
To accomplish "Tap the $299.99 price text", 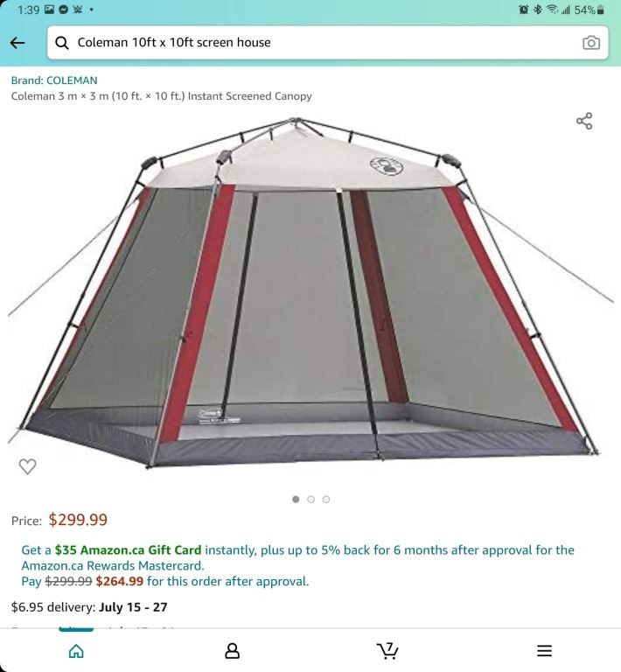I will (x=78, y=520).
